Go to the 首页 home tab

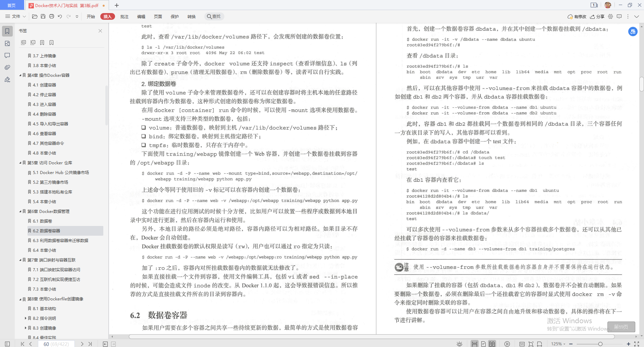click(12, 5)
